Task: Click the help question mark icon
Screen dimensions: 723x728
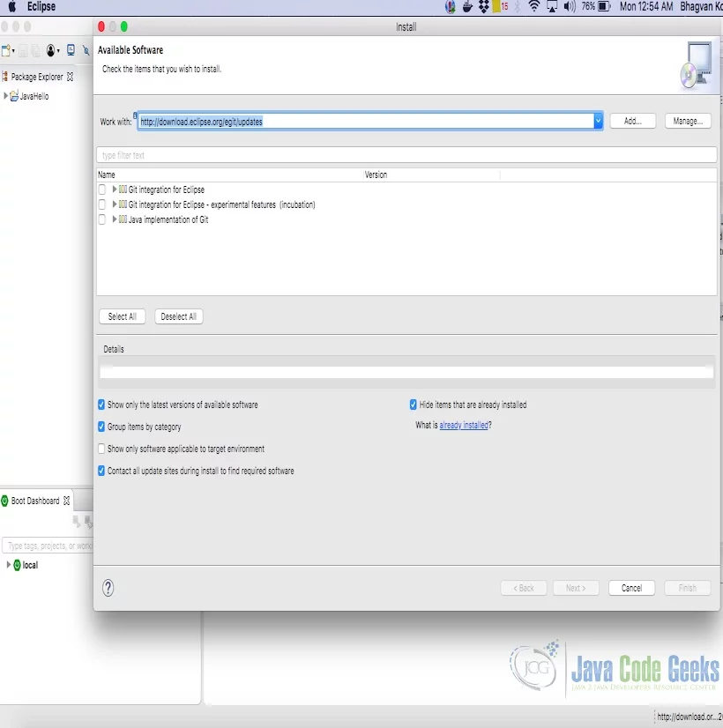Action: coord(108,588)
